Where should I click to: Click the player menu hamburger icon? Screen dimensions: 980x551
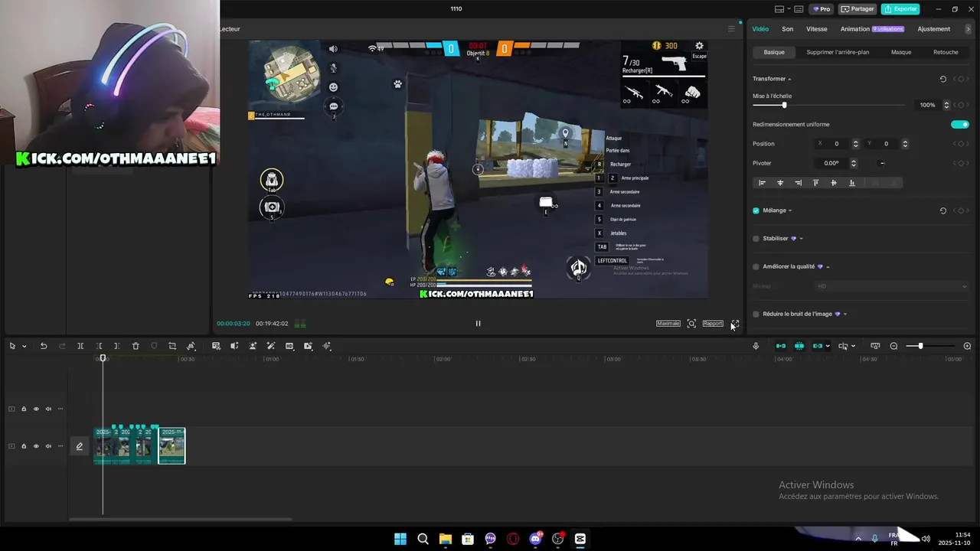(x=731, y=29)
